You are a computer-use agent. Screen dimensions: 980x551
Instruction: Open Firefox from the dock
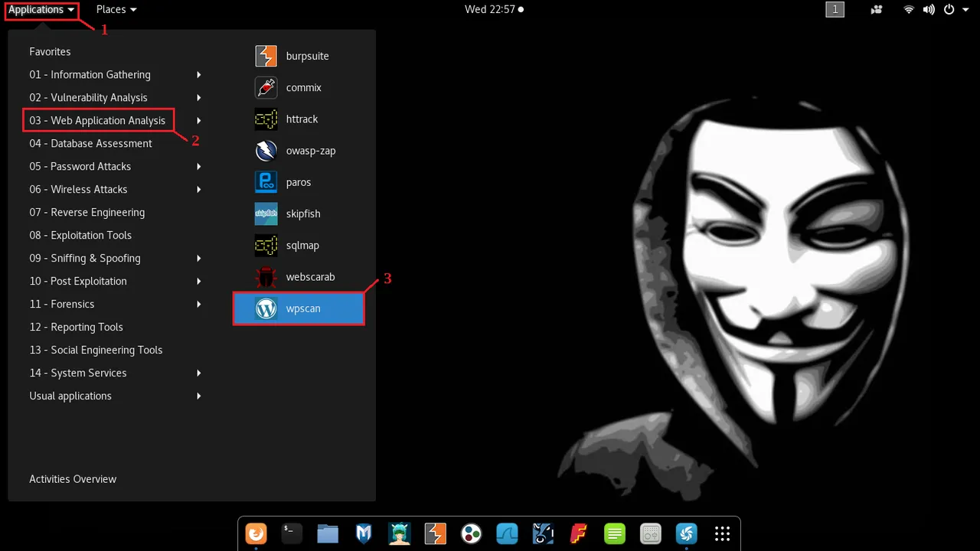[256, 533]
